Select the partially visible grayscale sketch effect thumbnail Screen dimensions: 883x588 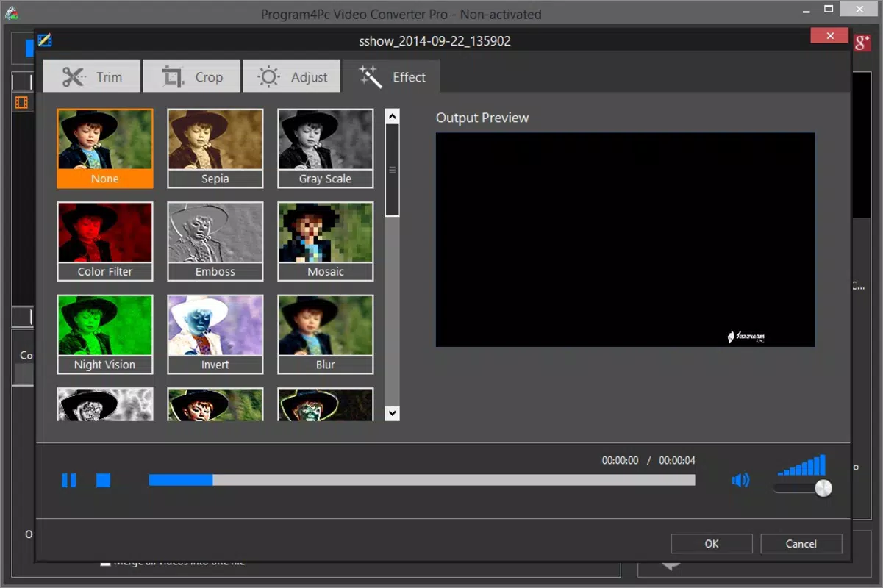click(105, 404)
